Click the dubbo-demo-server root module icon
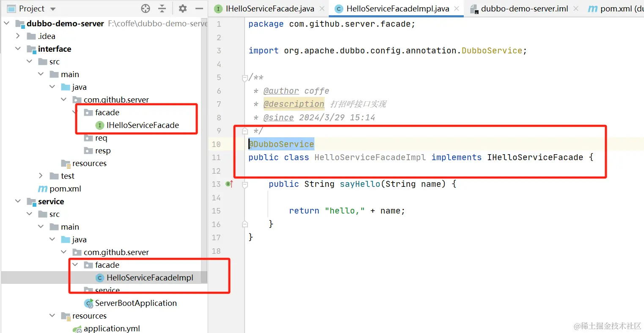This screenshot has height=333, width=644. pos(20,24)
